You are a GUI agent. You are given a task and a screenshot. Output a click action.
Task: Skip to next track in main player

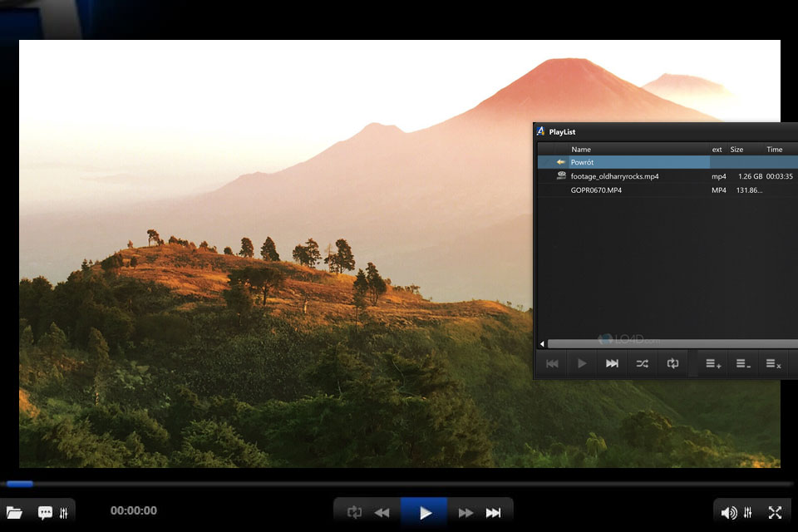[493, 513]
